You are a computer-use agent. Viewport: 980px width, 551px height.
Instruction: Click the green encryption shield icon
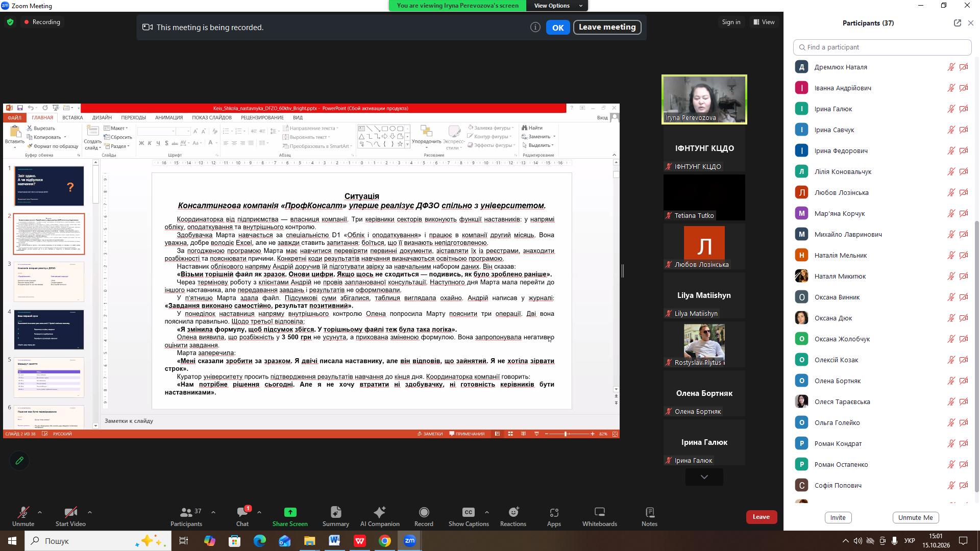tap(10, 22)
